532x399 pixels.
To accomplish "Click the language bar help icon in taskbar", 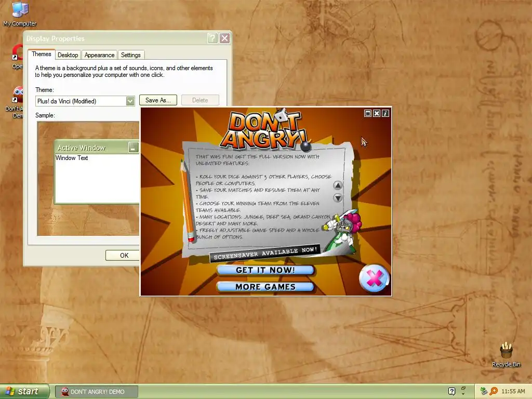I will [x=451, y=391].
